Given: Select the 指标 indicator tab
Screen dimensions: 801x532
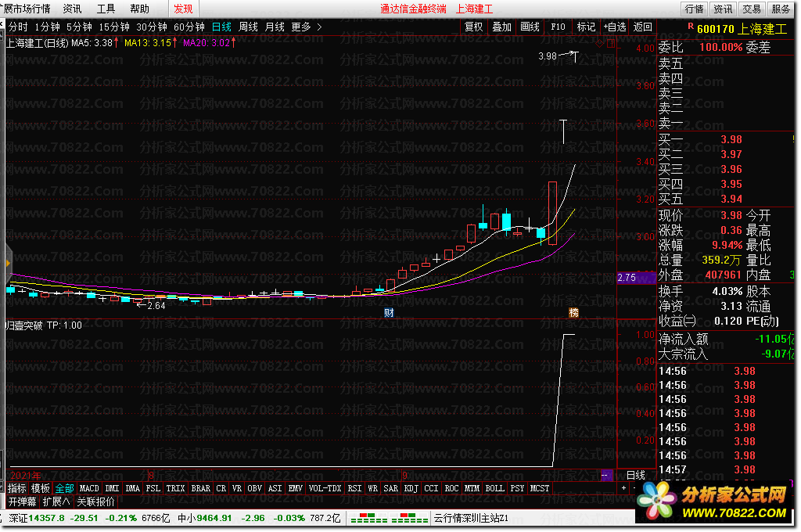Looking at the screenshot, I should click(x=17, y=488).
